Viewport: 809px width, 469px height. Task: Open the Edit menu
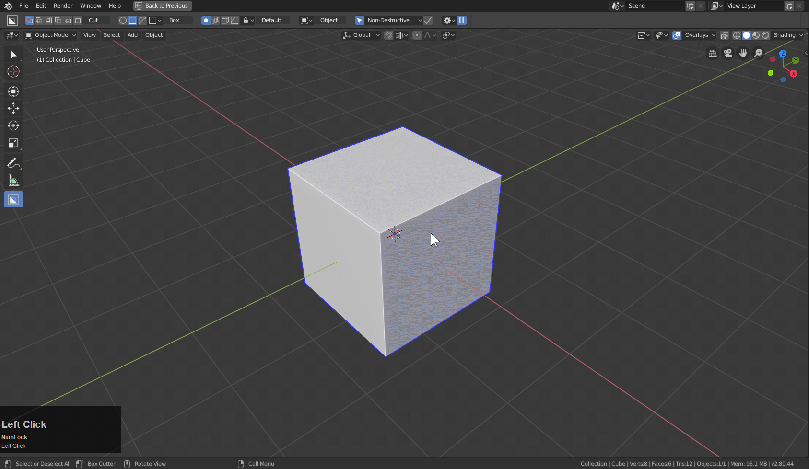pyautogui.click(x=40, y=6)
